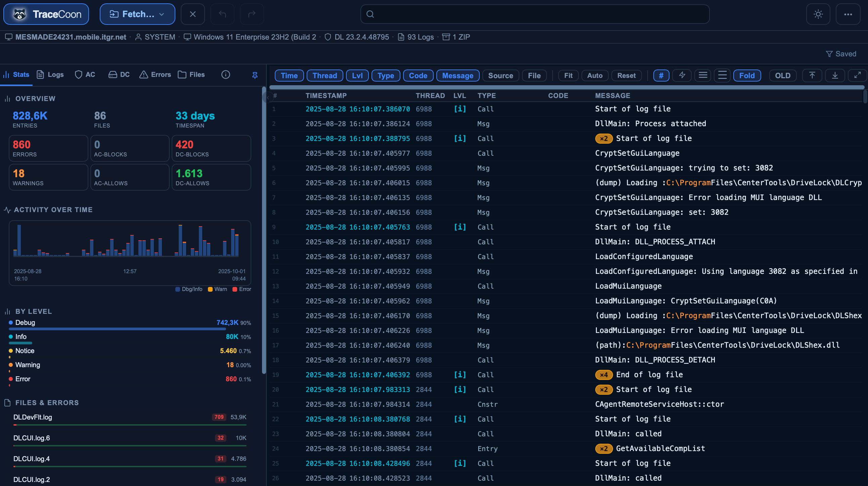Open DLDevFlt.log in file list
868x486 pixels.
(130, 419)
